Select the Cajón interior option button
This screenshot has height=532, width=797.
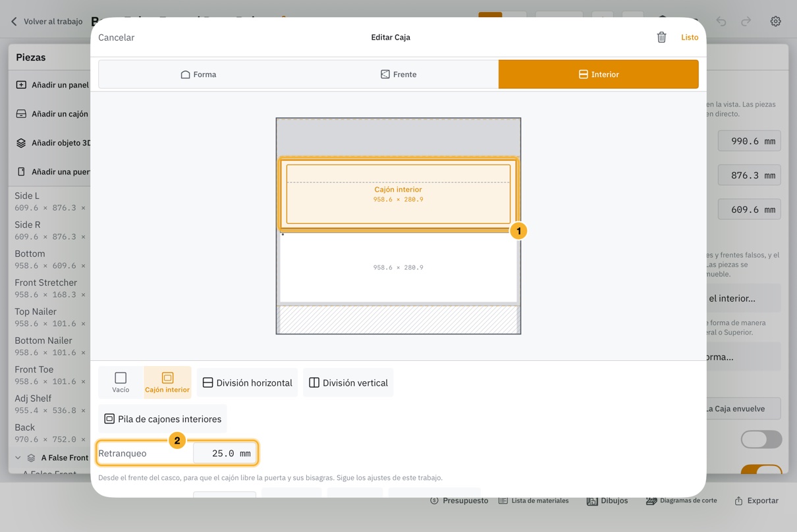click(x=167, y=383)
